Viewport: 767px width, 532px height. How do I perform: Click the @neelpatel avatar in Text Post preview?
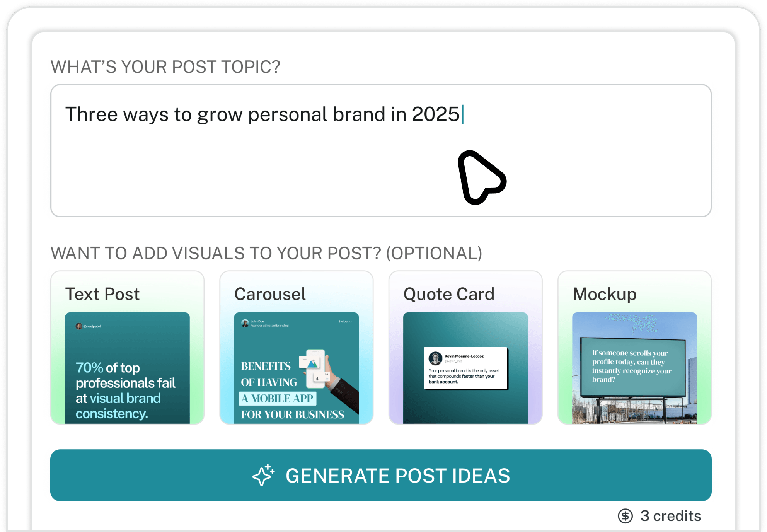click(x=79, y=326)
